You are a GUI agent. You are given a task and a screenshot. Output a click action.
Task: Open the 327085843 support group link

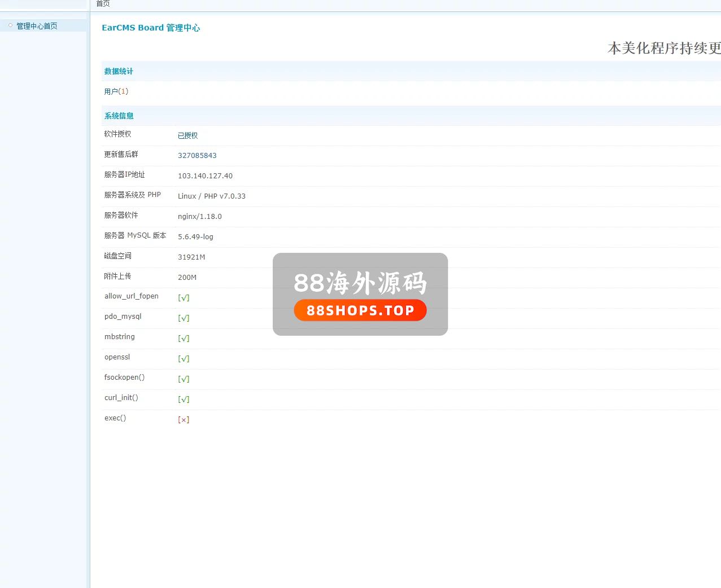click(197, 156)
